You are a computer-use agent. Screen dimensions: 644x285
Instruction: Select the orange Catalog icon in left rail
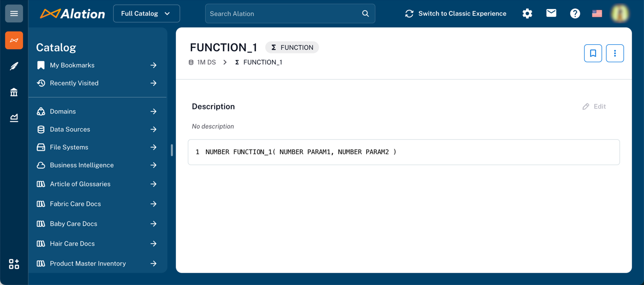click(14, 40)
